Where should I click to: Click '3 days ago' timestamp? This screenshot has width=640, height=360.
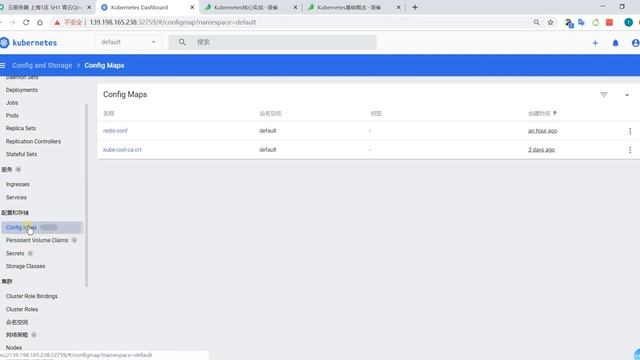pos(541,150)
